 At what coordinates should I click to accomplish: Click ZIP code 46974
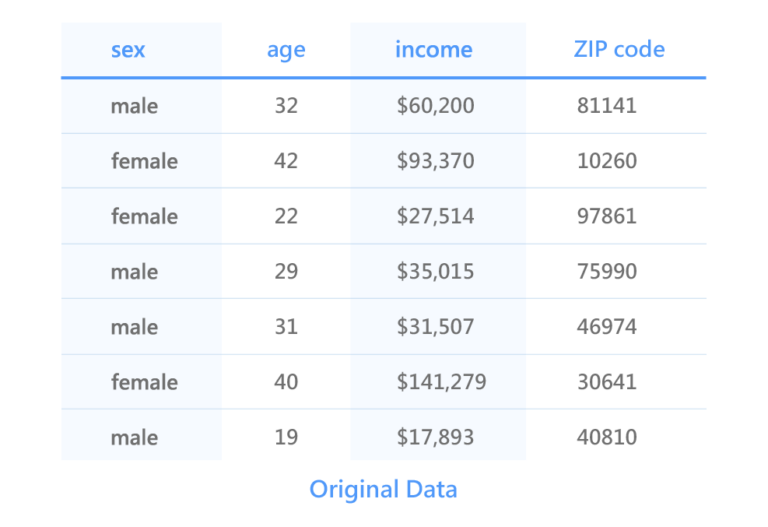point(607,327)
